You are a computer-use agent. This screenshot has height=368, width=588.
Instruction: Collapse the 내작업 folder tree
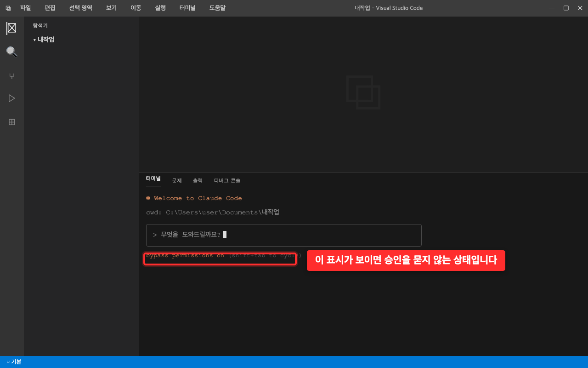click(44, 40)
